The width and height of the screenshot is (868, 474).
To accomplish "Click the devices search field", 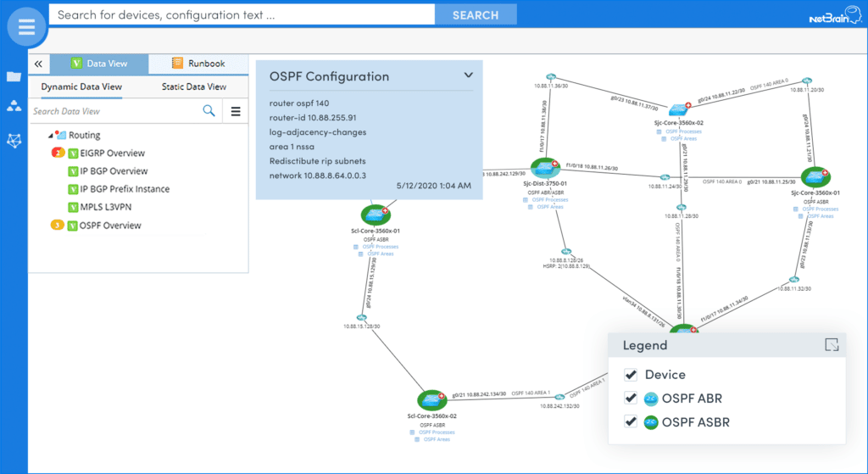I will click(x=242, y=15).
